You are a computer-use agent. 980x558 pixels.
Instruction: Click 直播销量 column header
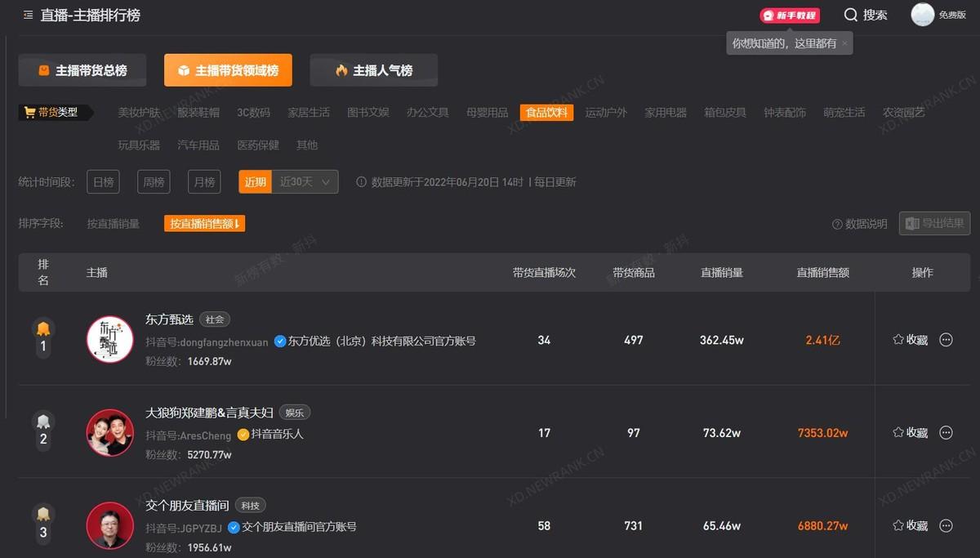pyautogui.click(x=722, y=273)
